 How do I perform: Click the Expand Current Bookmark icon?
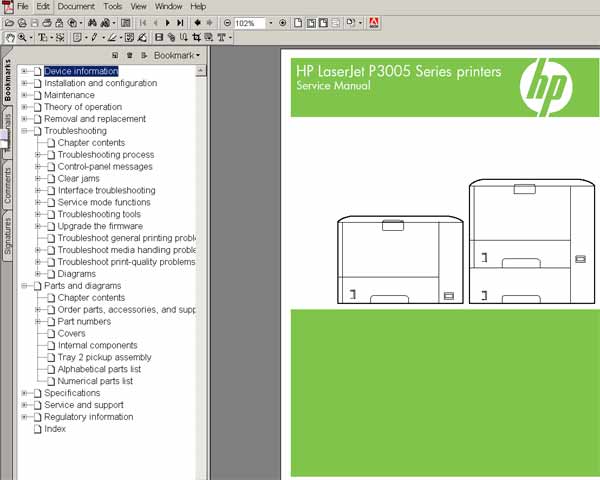coord(144,56)
